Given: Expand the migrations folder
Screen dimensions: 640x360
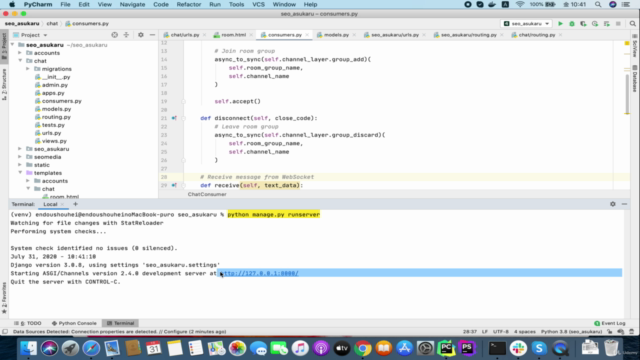Looking at the screenshot, I should [x=28, y=69].
